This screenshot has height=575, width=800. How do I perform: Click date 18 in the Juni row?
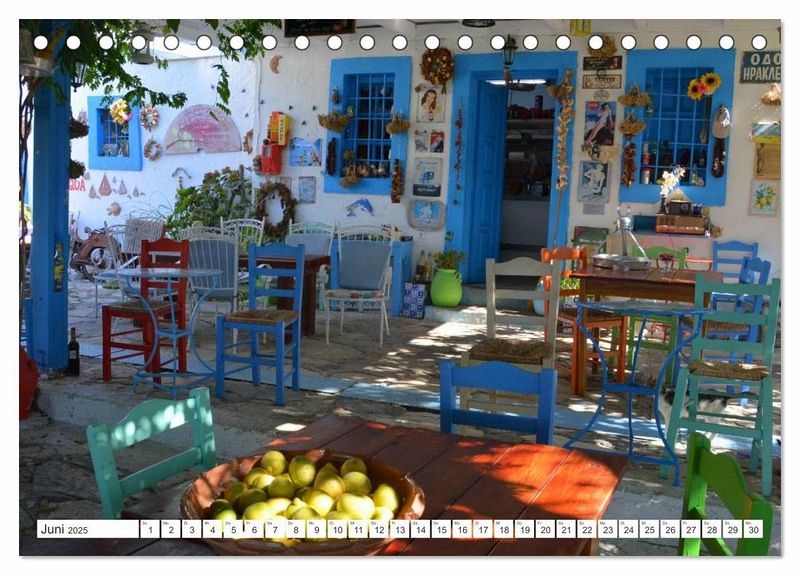point(504,529)
